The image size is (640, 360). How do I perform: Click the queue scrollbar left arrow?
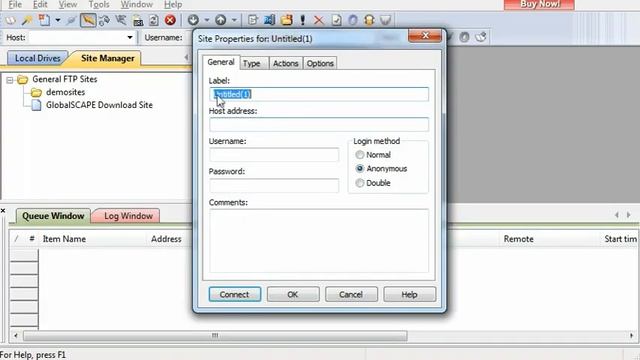(x=16, y=336)
